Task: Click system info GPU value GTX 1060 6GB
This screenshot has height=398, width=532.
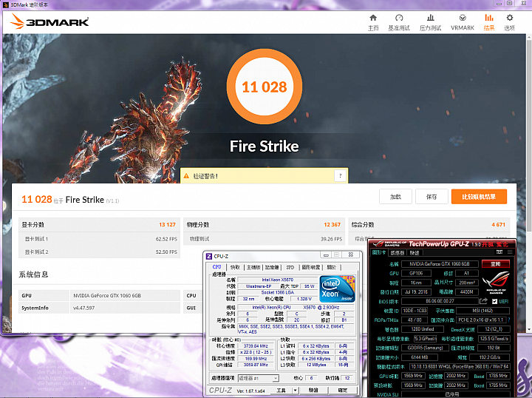Action: 107,295
